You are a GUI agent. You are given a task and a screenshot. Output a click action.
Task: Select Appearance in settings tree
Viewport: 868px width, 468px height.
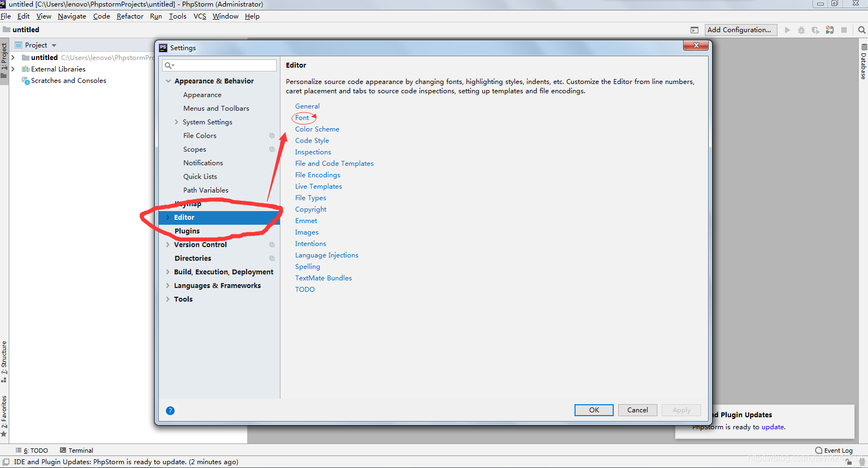(x=202, y=95)
